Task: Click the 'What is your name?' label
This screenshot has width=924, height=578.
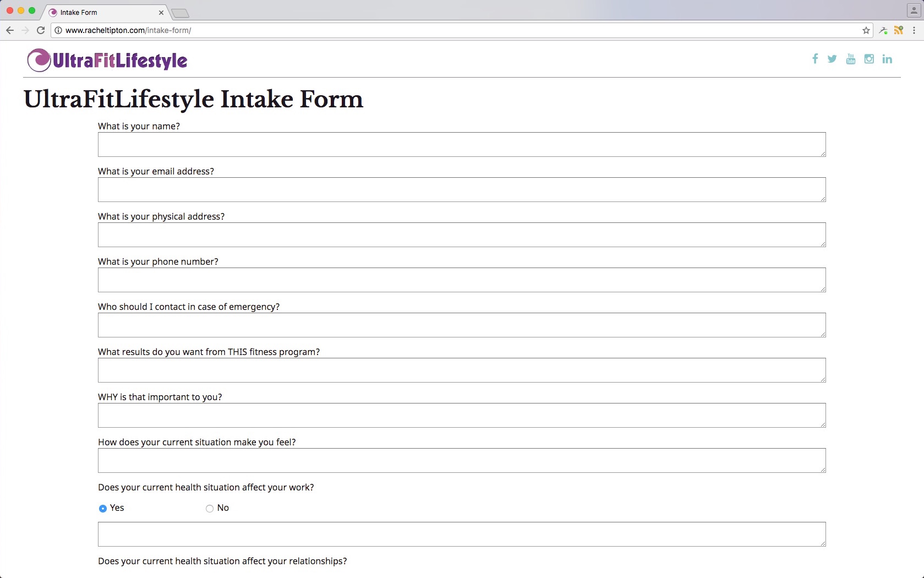Action: (139, 126)
